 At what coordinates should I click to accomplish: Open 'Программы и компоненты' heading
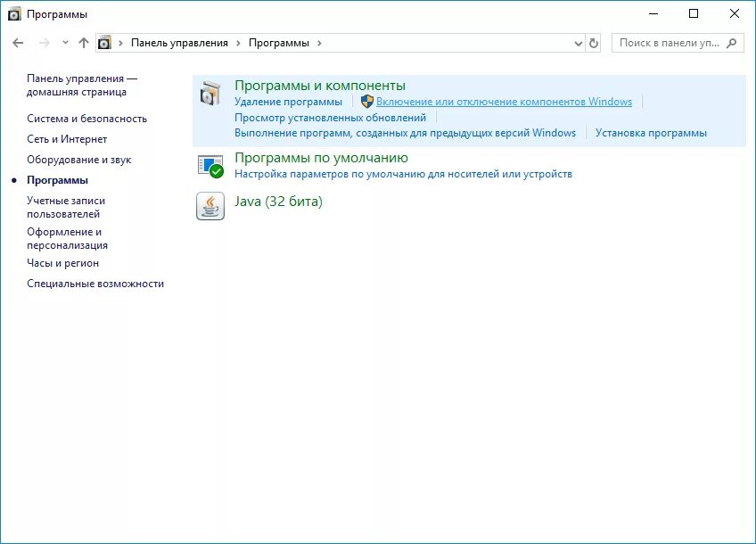[x=320, y=86]
